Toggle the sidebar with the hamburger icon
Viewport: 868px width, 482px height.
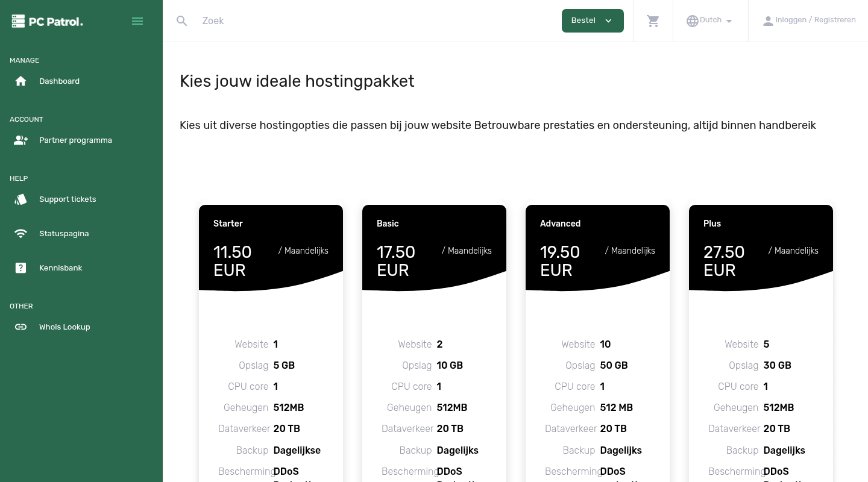pyautogui.click(x=137, y=20)
